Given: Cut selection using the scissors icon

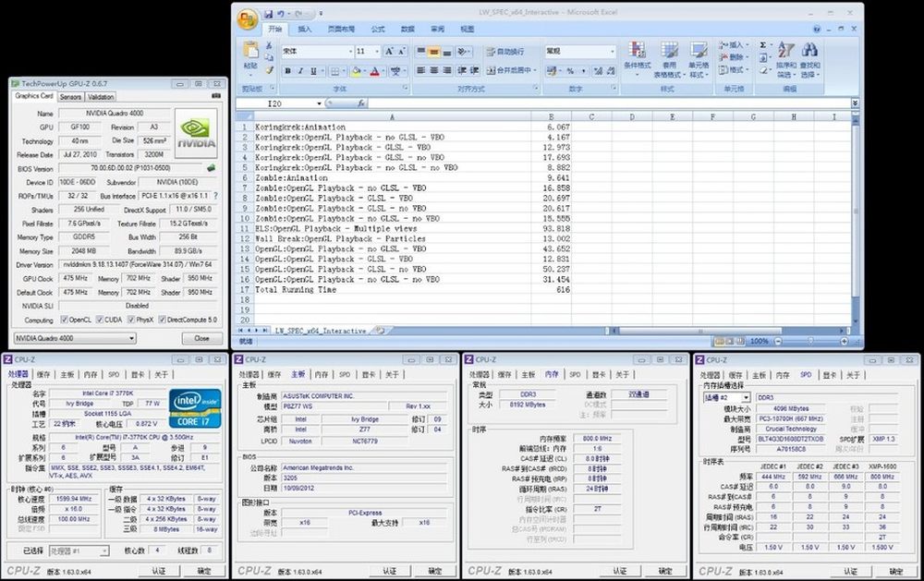Looking at the screenshot, I should coord(269,45).
